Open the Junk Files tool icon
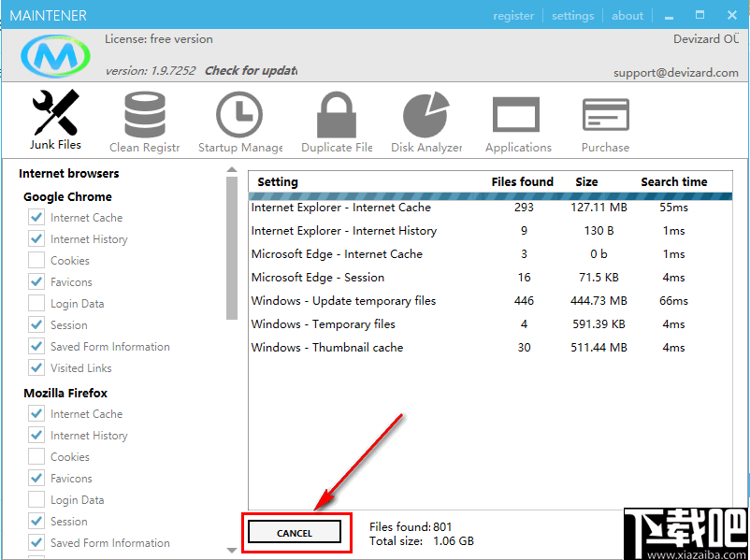The image size is (750, 560). (x=55, y=112)
